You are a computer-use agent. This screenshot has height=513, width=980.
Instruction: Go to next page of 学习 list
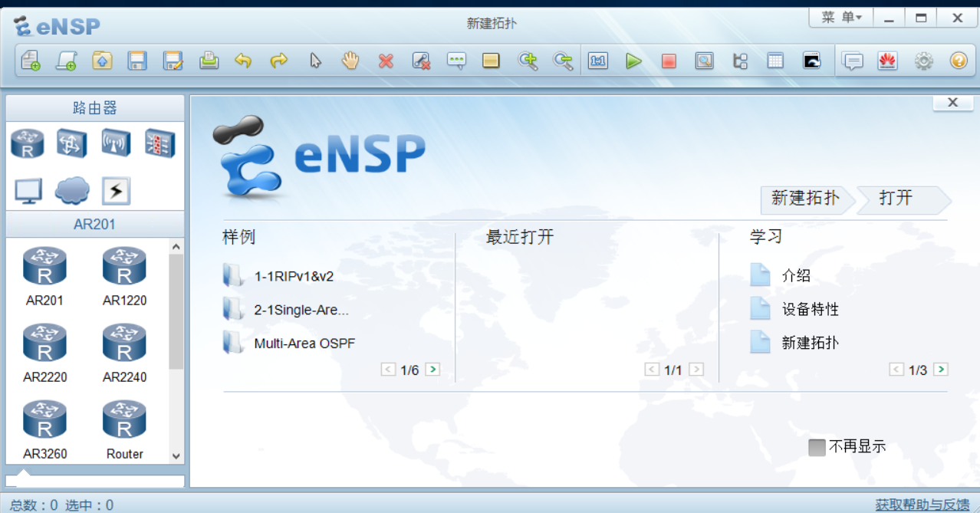(941, 370)
